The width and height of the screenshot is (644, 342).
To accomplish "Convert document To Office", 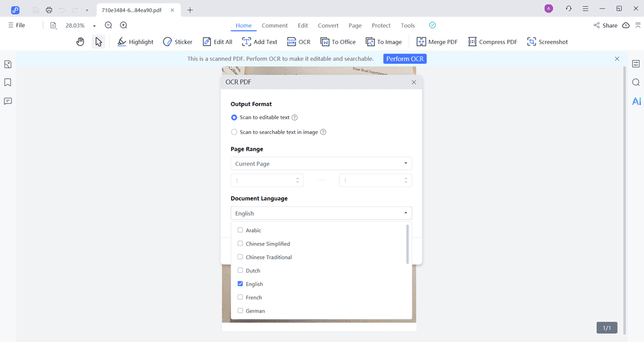I will pos(338,42).
